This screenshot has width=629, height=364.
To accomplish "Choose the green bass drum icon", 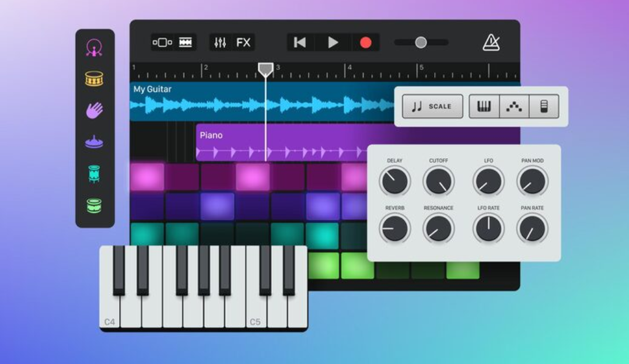I will (94, 205).
